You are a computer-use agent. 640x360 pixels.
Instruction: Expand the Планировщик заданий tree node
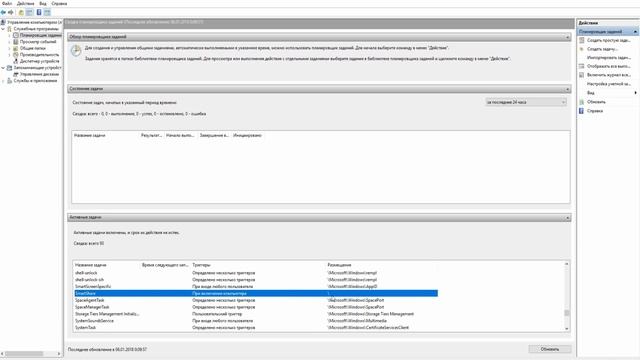click(9, 36)
